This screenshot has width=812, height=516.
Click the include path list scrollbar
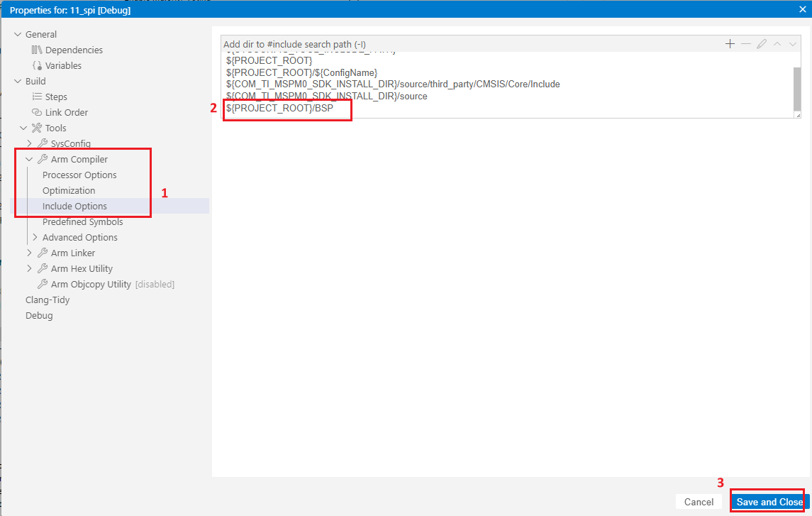pyautogui.click(x=797, y=88)
